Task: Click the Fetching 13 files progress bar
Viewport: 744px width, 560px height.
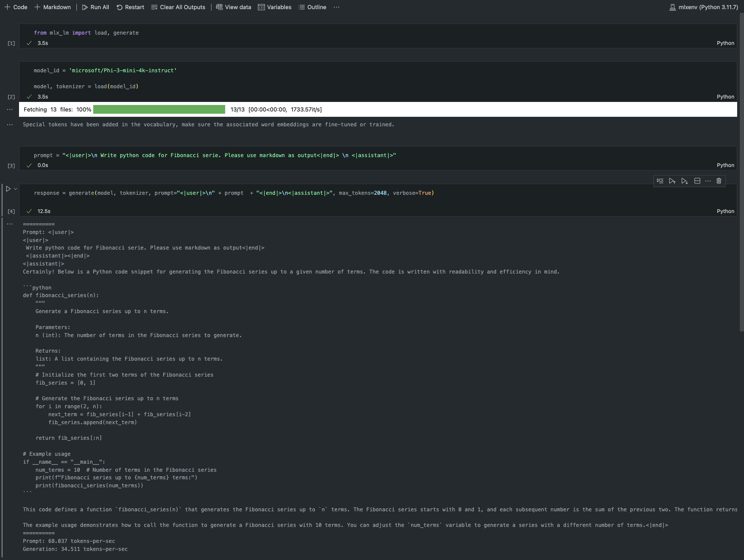Action: click(x=159, y=110)
